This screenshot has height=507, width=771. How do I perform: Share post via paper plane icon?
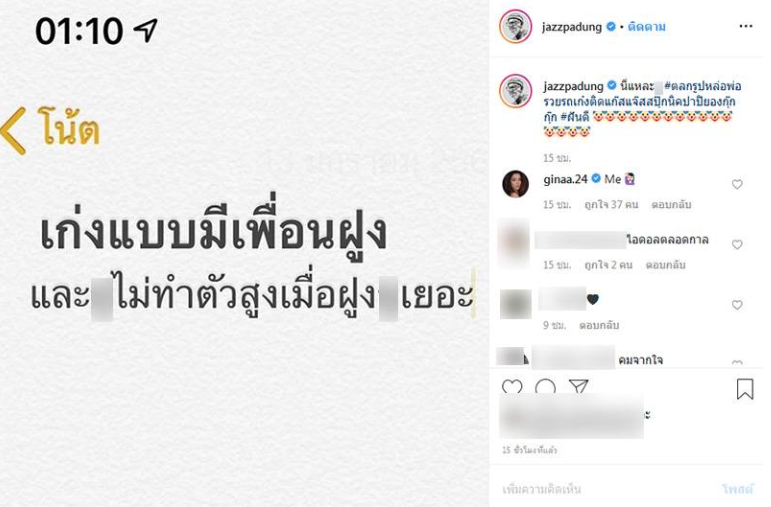578,386
